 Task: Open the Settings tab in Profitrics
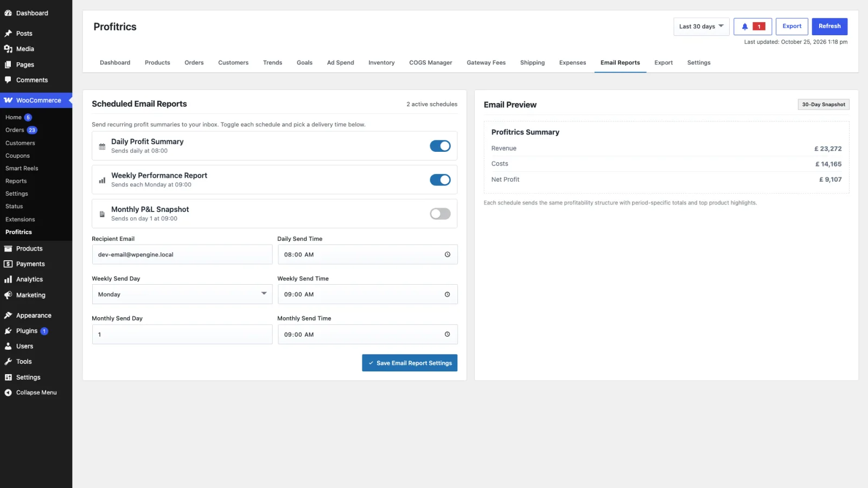[x=699, y=63]
